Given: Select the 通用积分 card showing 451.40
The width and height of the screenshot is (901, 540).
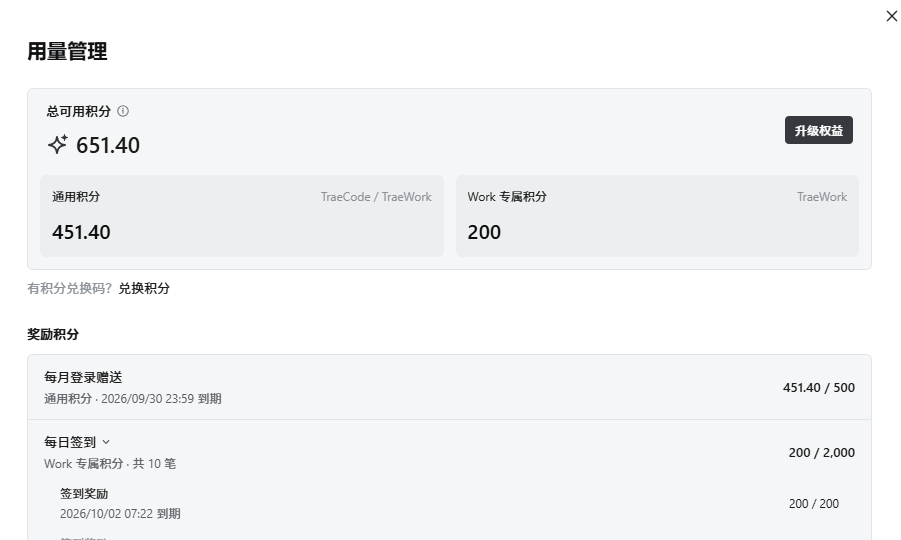Looking at the screenshot, I should click(x=242, y=216).
